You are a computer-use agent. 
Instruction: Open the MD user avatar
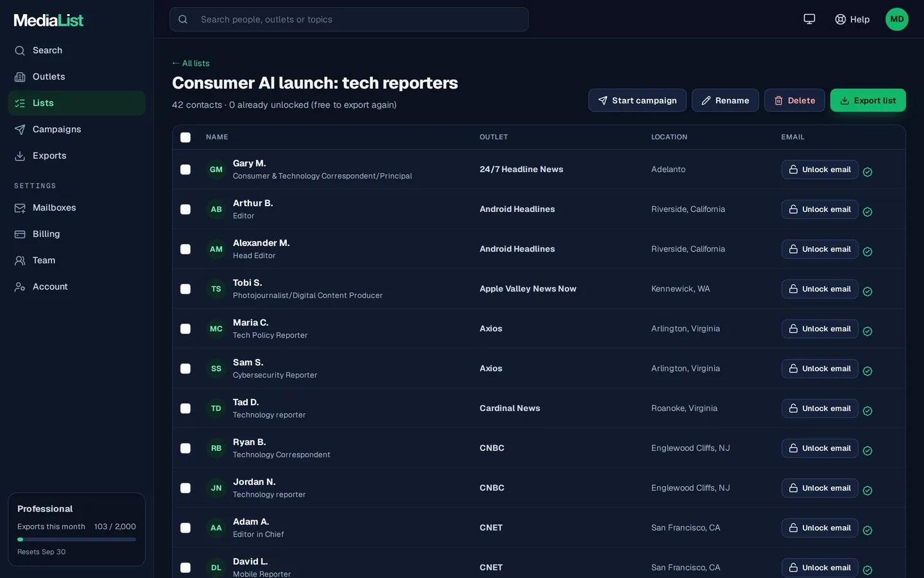point(897,19)
